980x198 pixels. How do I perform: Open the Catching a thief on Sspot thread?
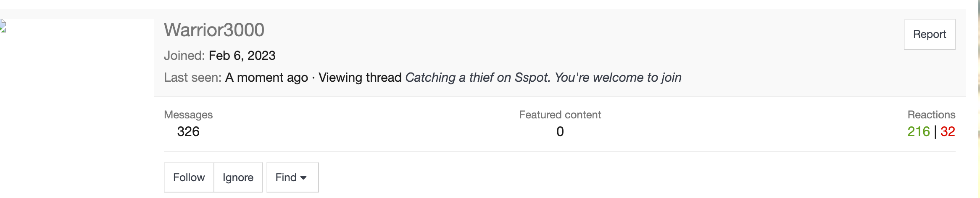(543, 78)
